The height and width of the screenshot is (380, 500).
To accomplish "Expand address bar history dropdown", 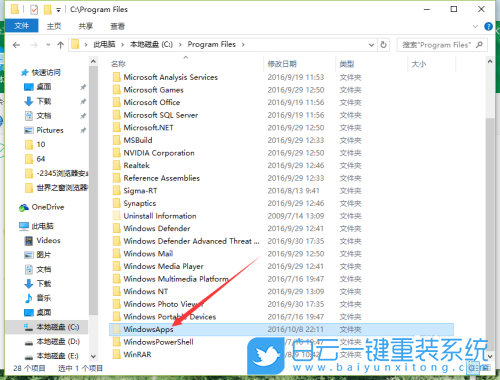I will coord(371,45).
